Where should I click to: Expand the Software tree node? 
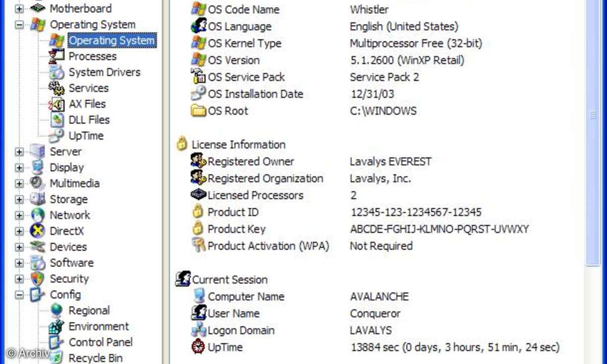19,263
